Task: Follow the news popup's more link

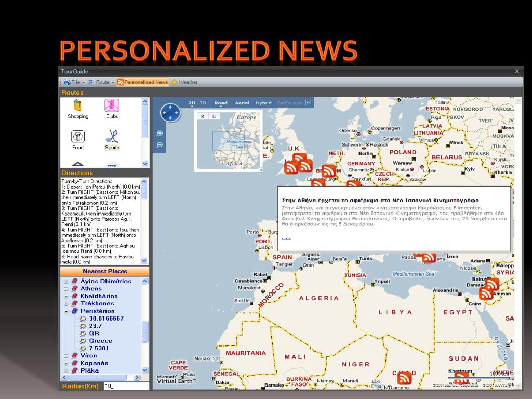Action: coord(286,238)
